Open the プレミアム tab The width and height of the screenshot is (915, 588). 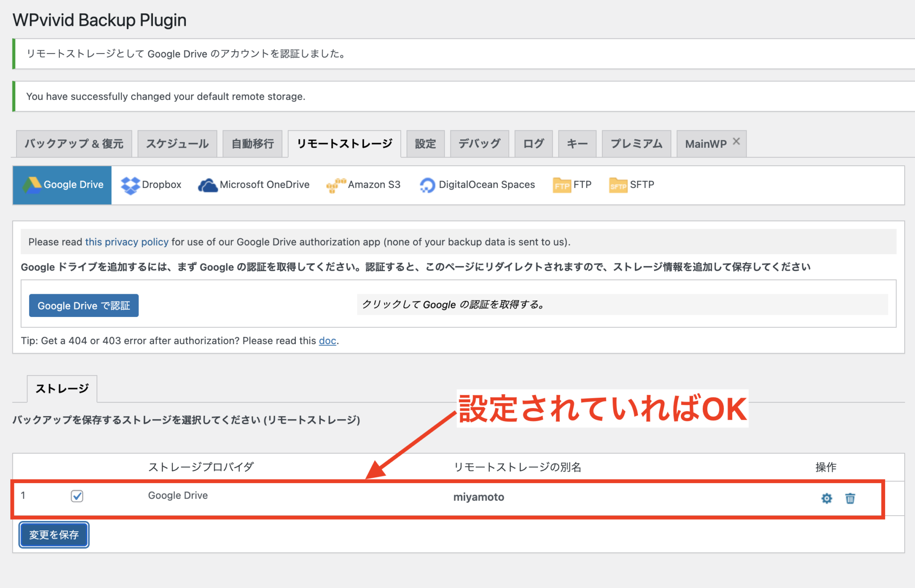[x=636, y=143]
